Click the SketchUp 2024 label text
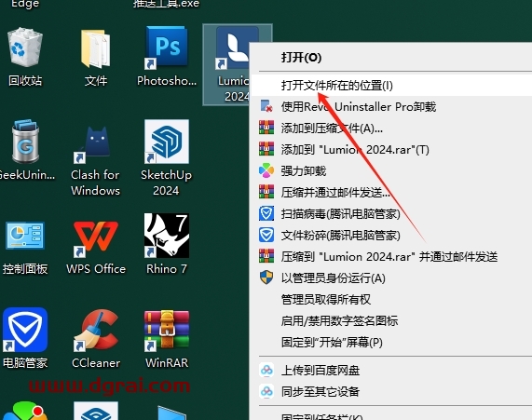 coord(166,183)
